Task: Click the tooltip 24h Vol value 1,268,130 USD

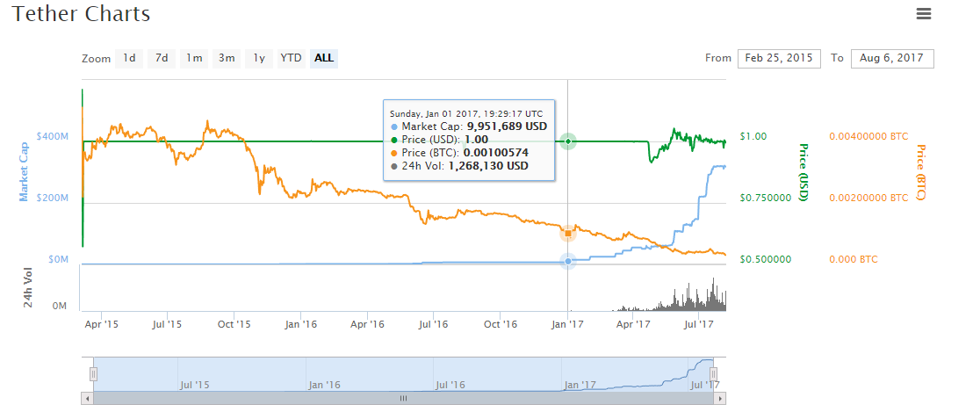Action: click(488, 166)
